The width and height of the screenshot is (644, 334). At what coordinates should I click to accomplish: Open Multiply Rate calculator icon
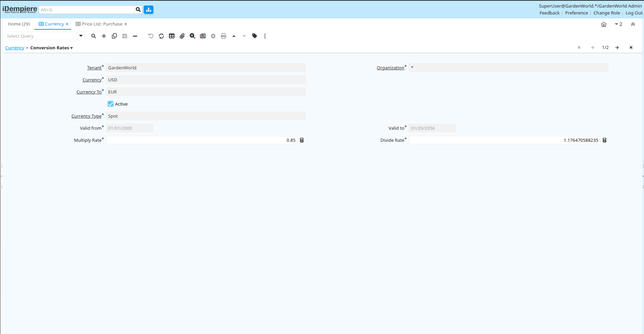(x=302, y=140)
